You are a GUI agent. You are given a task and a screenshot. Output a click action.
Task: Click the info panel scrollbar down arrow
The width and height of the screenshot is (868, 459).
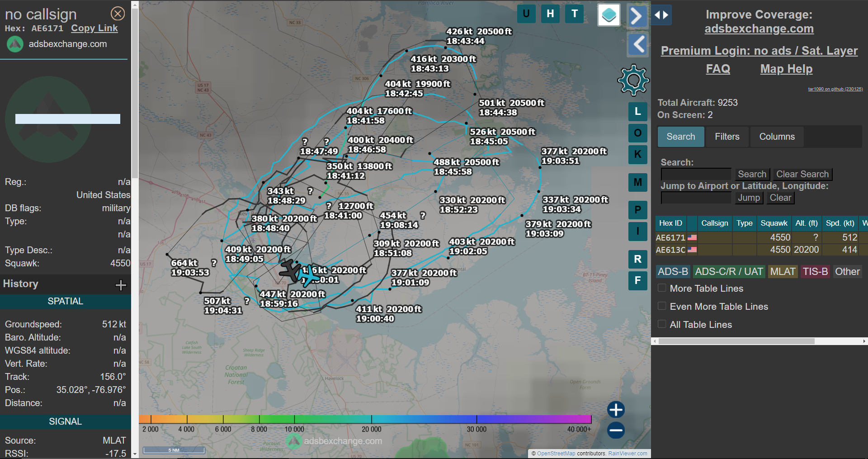135,454
